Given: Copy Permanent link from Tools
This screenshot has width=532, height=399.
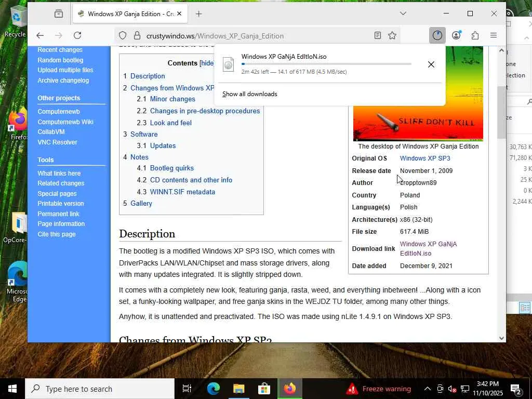Looking at the screenshot, I should [58, 214].
